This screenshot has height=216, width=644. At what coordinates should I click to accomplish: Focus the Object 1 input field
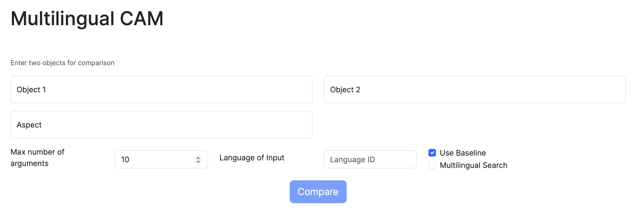pyautogui.click(x=161, y=89)
